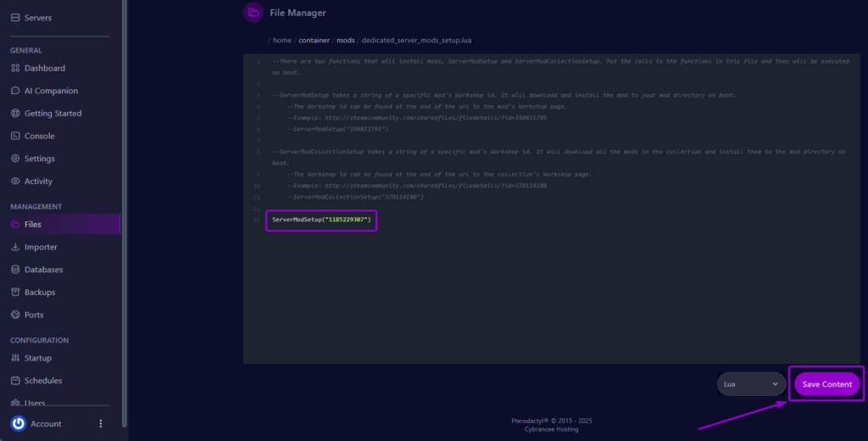Open the Schedules menu item

pyautogui.click(x=43, y=381)
